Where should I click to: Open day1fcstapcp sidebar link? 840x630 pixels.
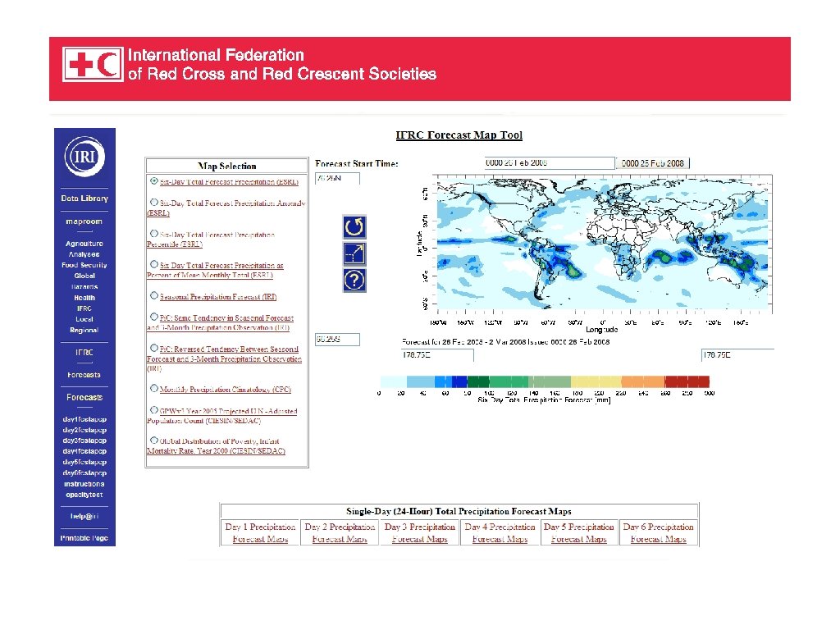pos(84,419)
